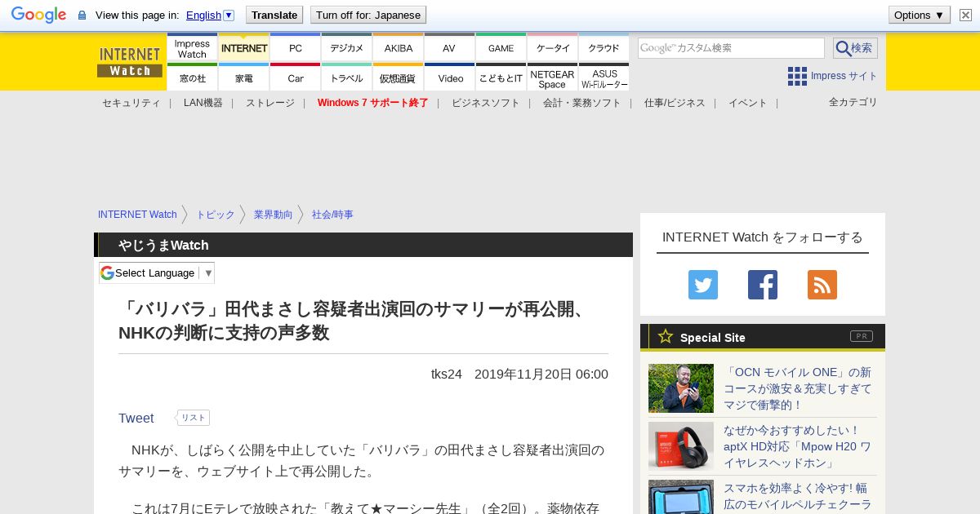The image size is (980, 514).
Task: Open the ビジネスソフト category link
Action: (x=485, y=103)
